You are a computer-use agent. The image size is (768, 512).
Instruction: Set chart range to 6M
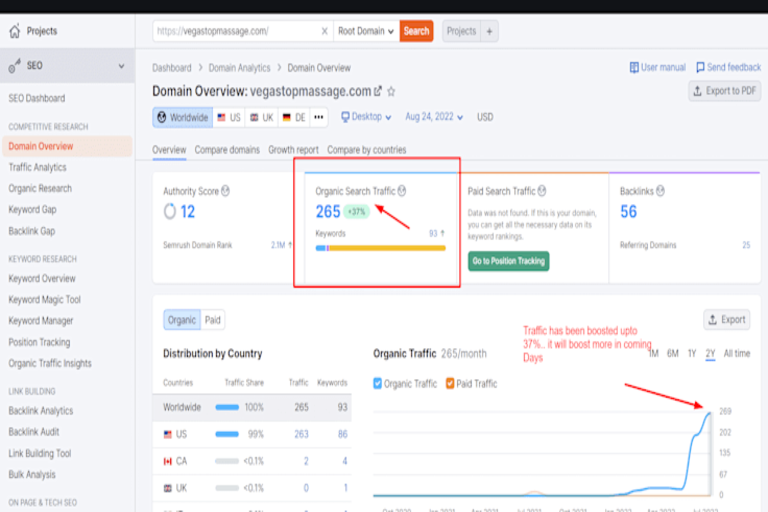point(672,353)
